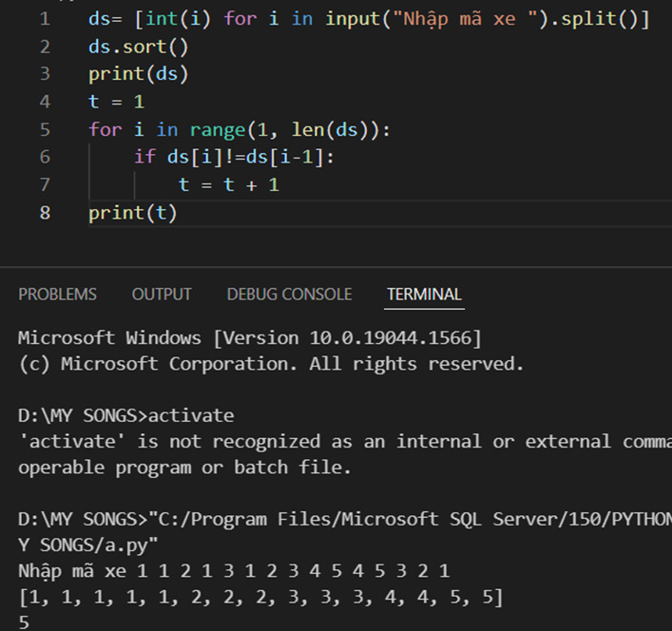Screen dimensions: 672x631
Task: Show the DEBUG CONSOLE tab
Action: point(289,295)
